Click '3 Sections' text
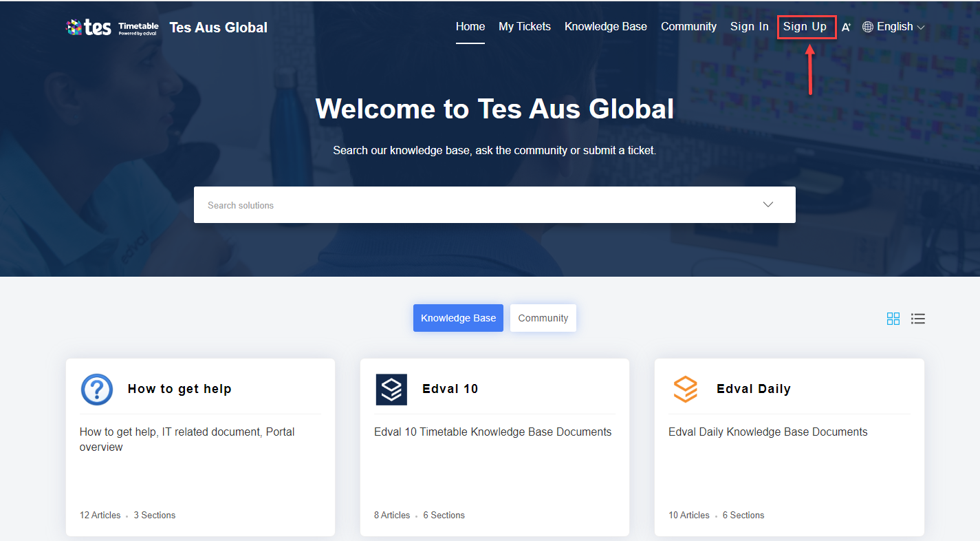This screenshot has width=980, height=541. (x=155, y=515)
